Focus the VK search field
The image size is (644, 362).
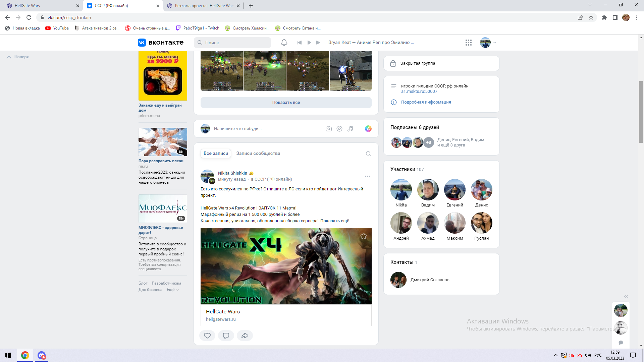pyautogui.click(x=232, y=43)
